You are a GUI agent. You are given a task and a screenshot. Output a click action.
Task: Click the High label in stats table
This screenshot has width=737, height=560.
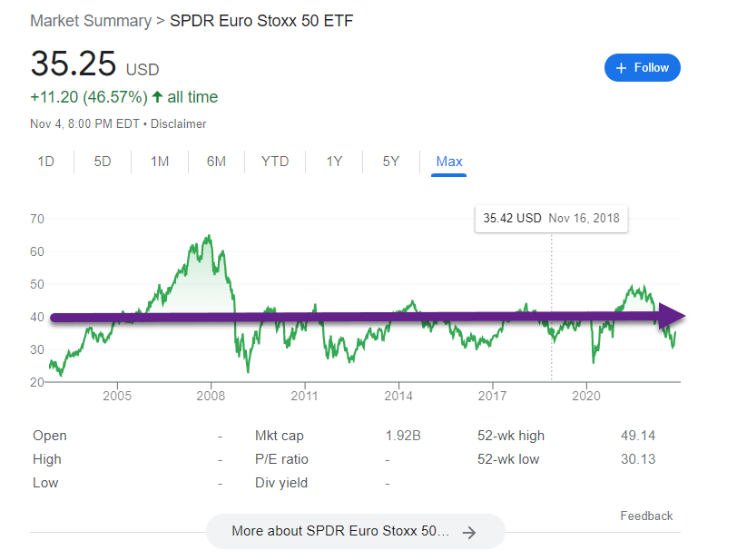pyautogui.click(x=47, y=459)
